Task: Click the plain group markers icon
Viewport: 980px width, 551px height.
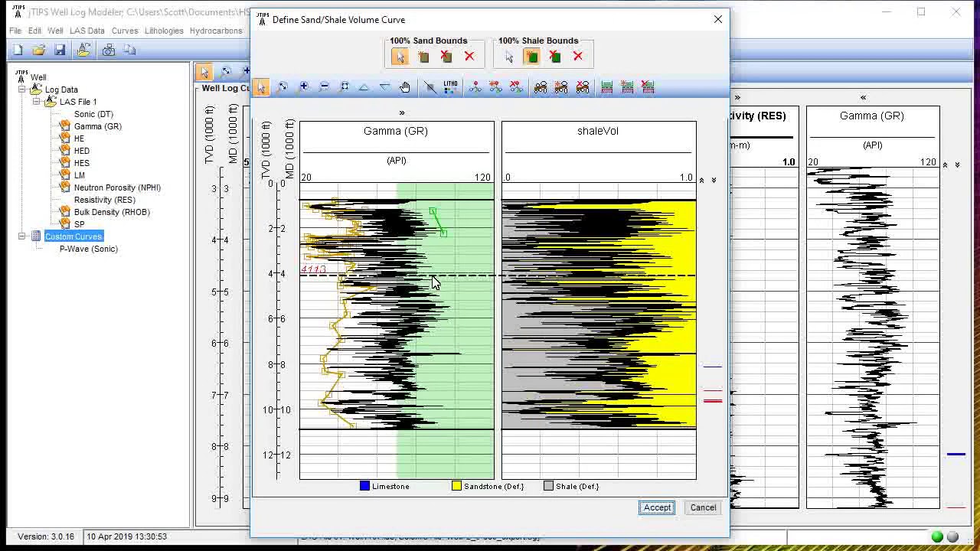Action: tap(541, 87)
